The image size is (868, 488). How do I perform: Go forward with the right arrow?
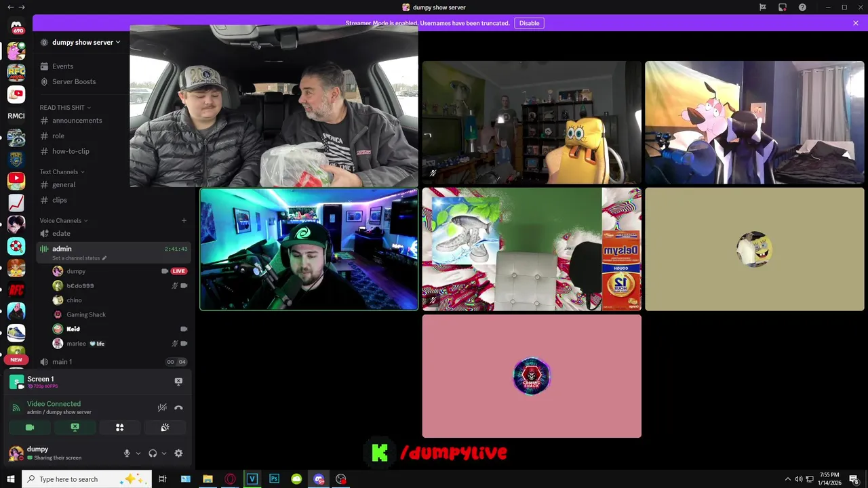tap(22, 7)
